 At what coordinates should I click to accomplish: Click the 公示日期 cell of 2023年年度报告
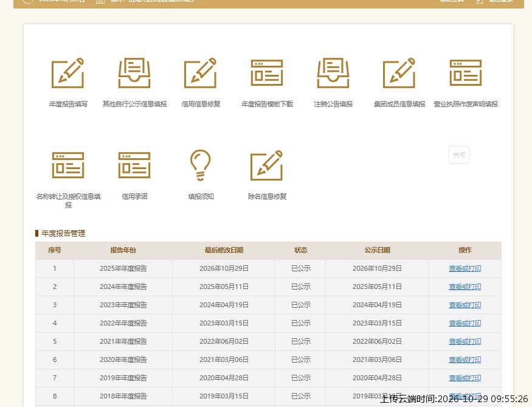point(378,305)
